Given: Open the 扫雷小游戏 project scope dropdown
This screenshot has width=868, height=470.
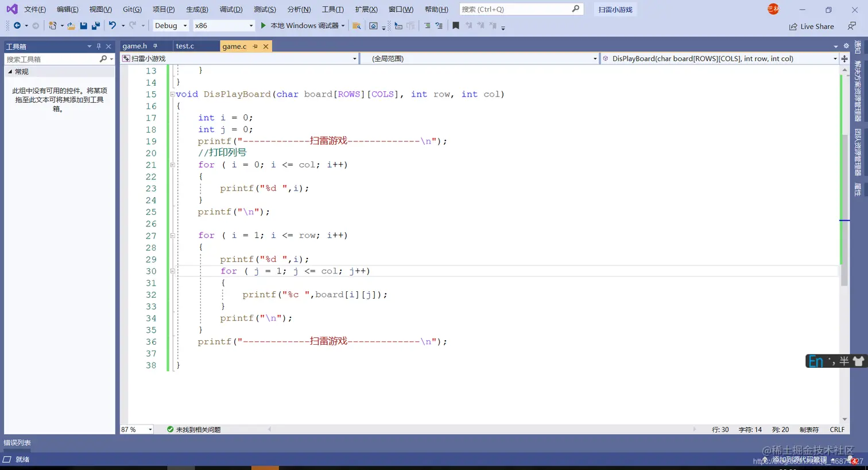Looking at the screenshot, I should click(x=354, y=59).
